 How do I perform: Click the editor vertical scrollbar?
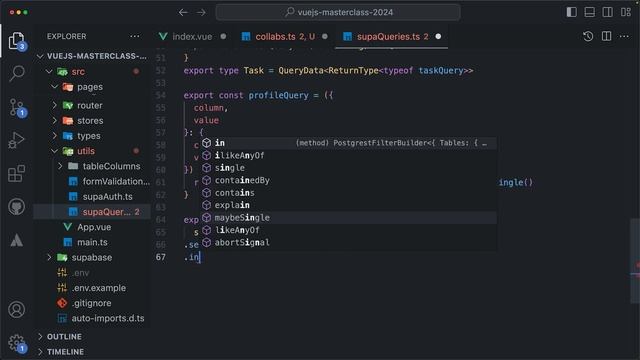(x=635, y=261)
